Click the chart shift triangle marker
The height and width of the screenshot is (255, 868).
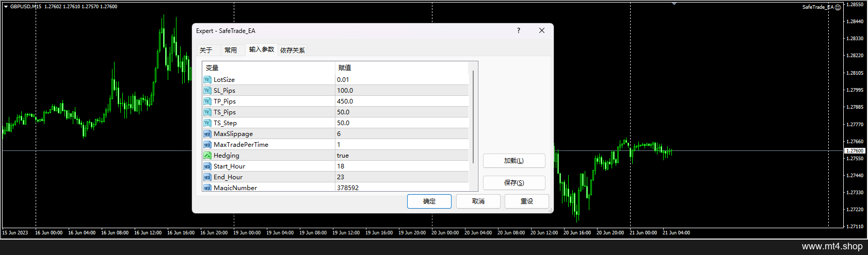coord(674,4)
